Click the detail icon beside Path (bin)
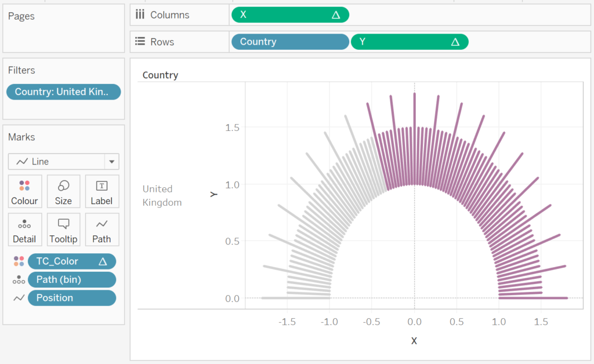The height and width of the screenshot is (364, 594). [19, 279]
